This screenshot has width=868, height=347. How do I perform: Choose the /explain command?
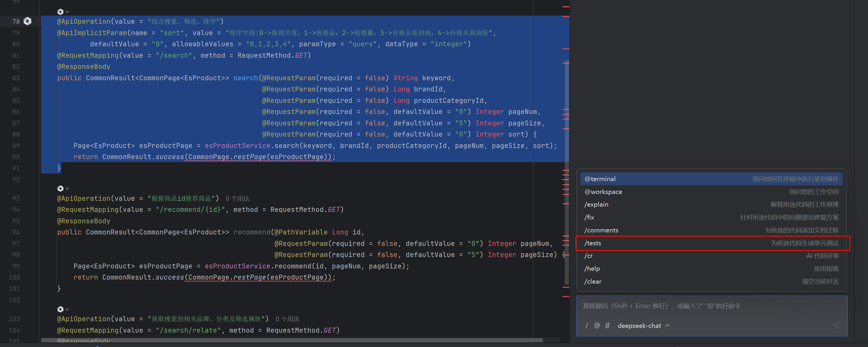[x=711, y=204]
